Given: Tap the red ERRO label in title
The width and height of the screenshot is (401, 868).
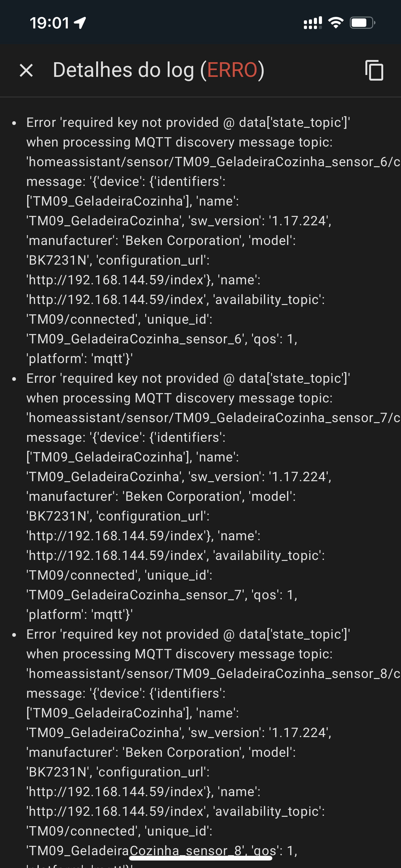Looking at the screenshot, I should 232,70.
